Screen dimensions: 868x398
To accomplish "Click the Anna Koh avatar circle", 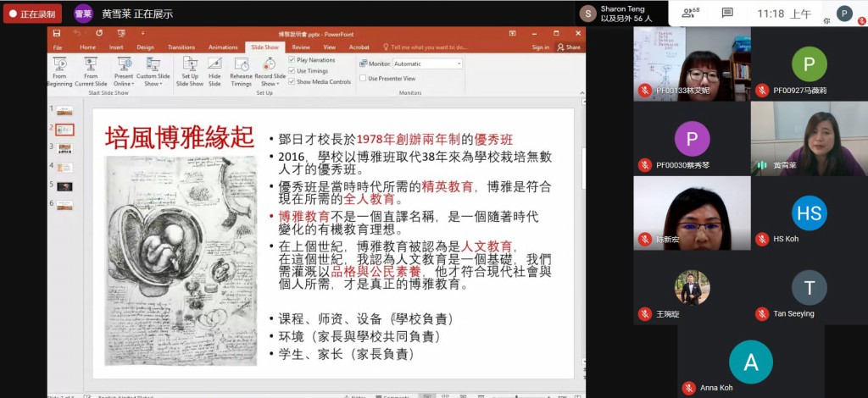I will click(x=751, y=362).
